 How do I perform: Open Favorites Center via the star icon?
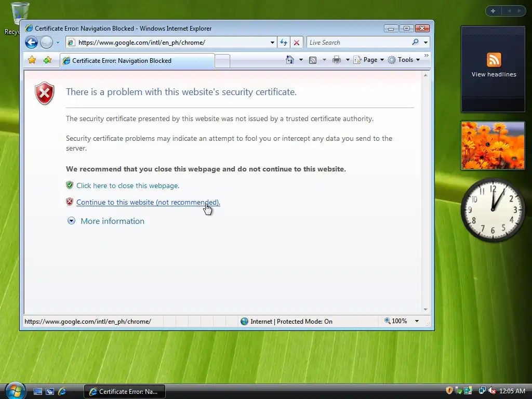32,60
